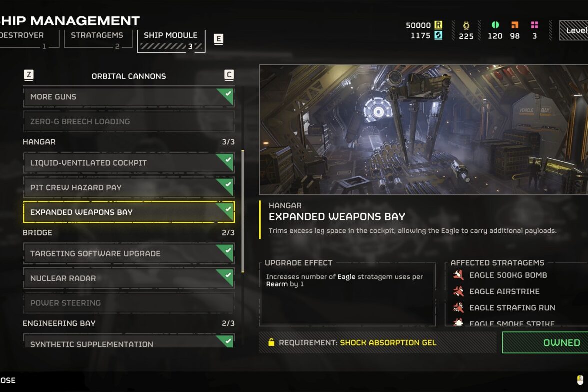Click the blue Super Credits icon
The width and height of the screenshot is (588, 392).
click(438, 35)
